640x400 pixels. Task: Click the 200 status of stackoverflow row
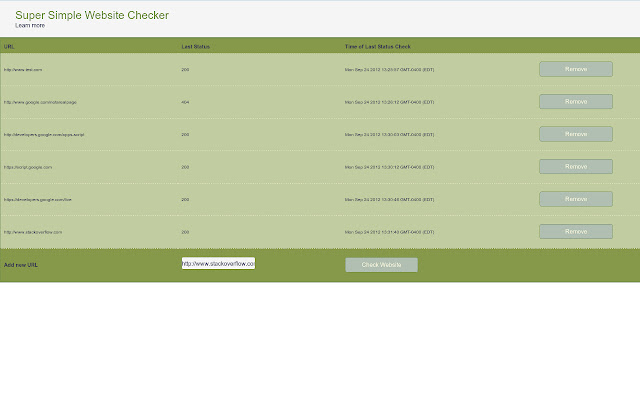[x=185, y=232]
